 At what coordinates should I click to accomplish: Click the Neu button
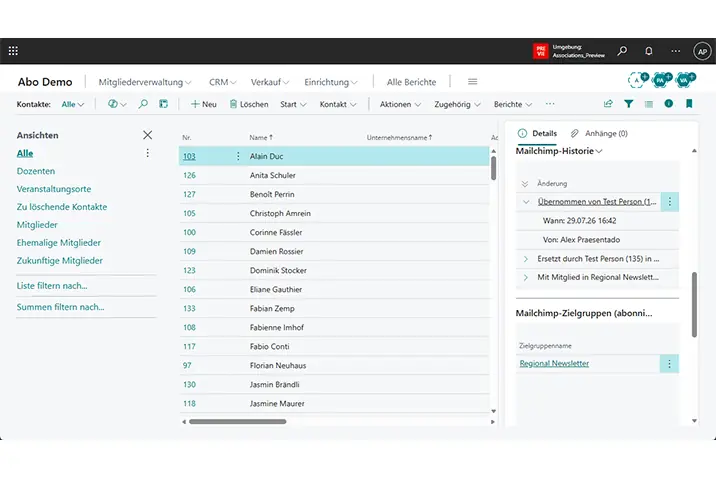coord(204,104)
